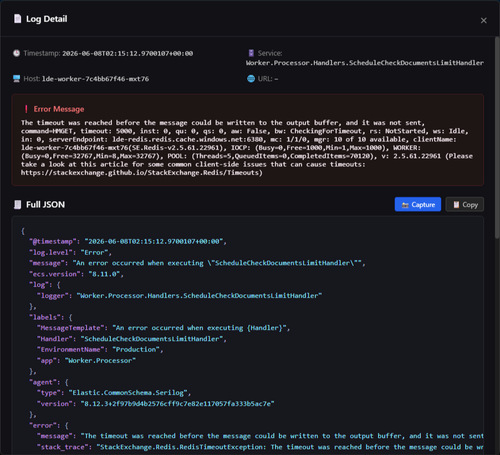Click the globe icon beside URL
Screen dimensions: 500x455
point(251,79)
